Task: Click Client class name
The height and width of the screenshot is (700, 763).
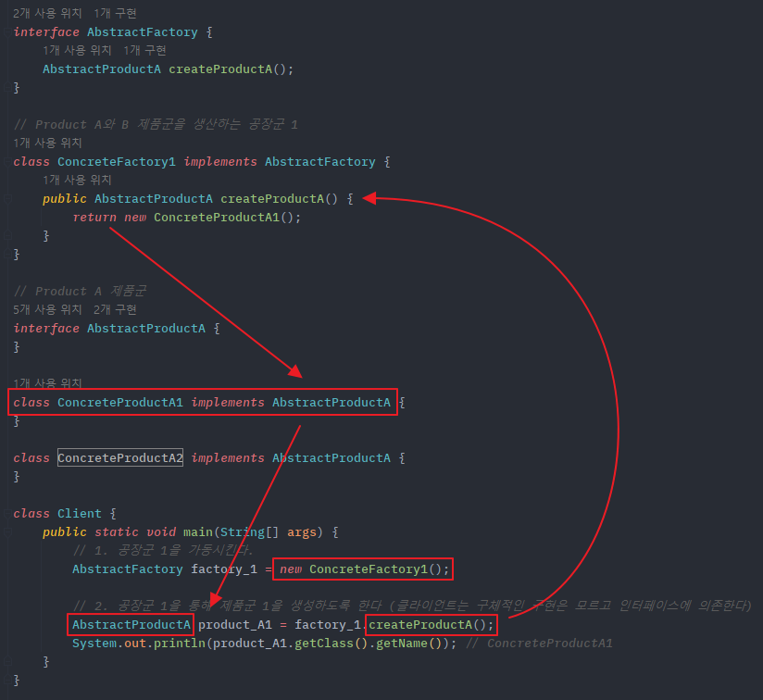Action: pos(80,513)
